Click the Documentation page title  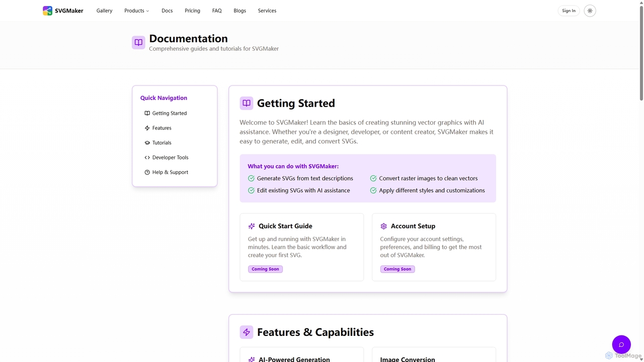tap(188, 39)
